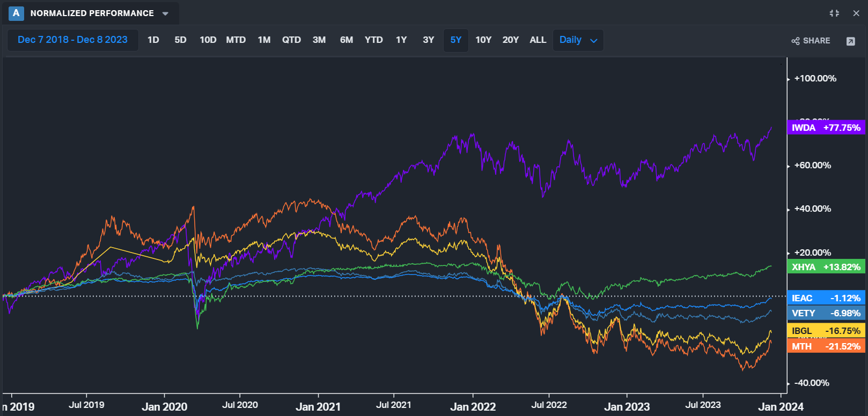Select the 10Y time range
Image resolution: width=868 pixels, height=416 pixels.
pyautogui.click(x=483, y=40)
